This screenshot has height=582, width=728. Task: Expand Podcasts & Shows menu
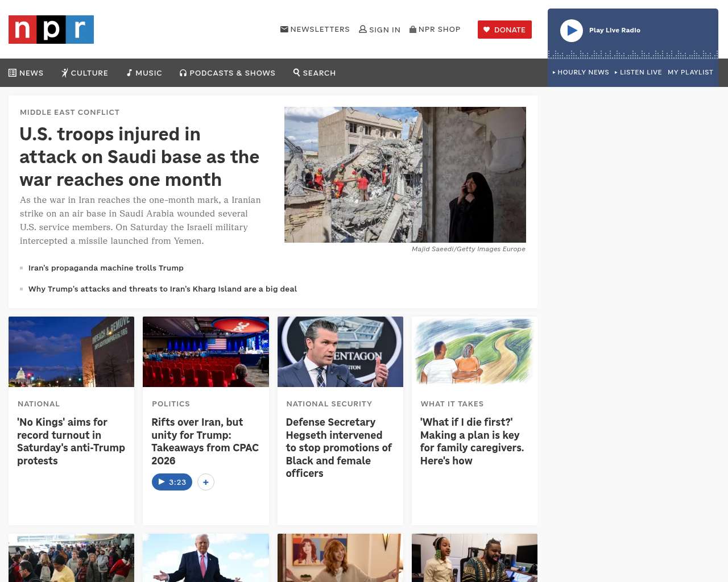227,73
